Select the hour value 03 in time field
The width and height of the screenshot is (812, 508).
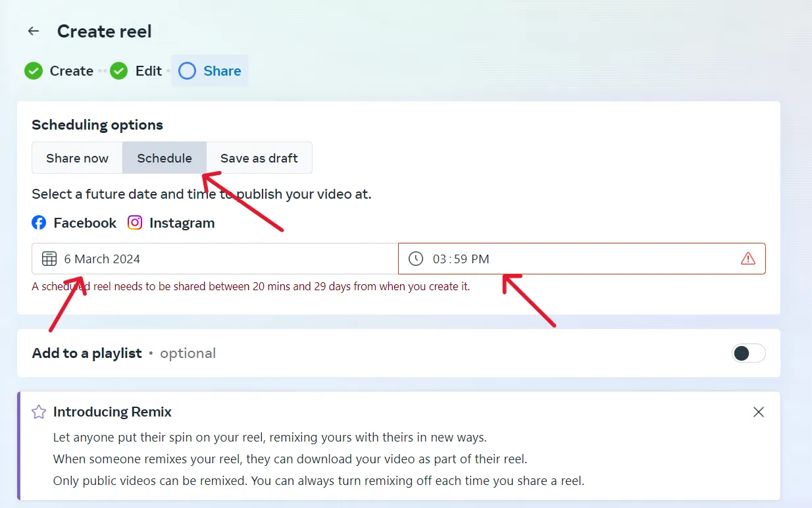click(440, 259)
